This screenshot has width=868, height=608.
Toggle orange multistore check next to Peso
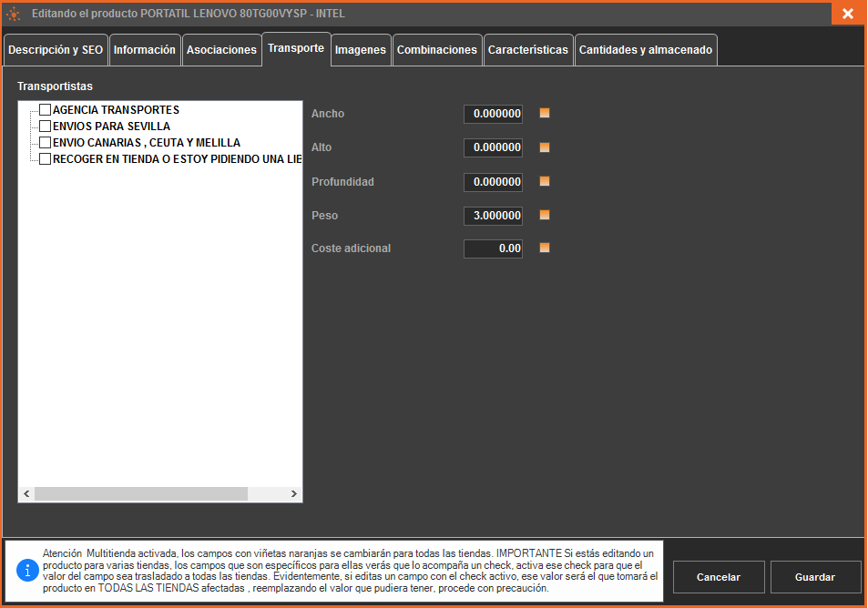click(545, 215)
